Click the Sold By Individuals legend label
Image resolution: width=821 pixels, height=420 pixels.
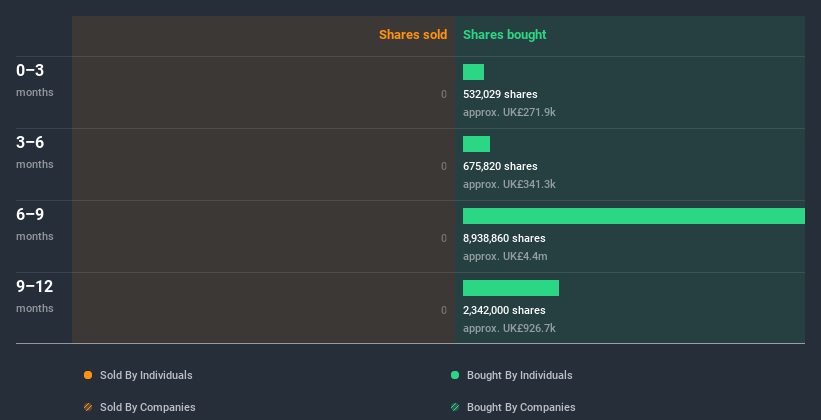point(146,375)
